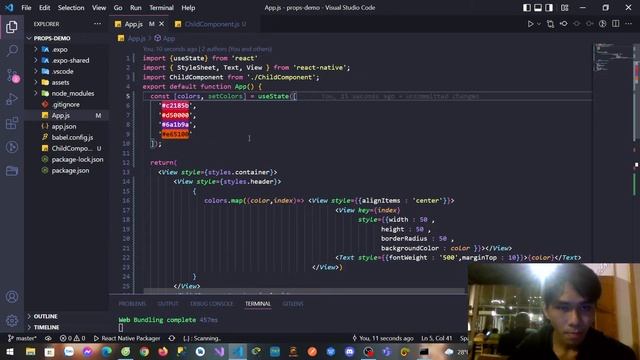Click the editor horizontal scrollbar

[304, 291]
